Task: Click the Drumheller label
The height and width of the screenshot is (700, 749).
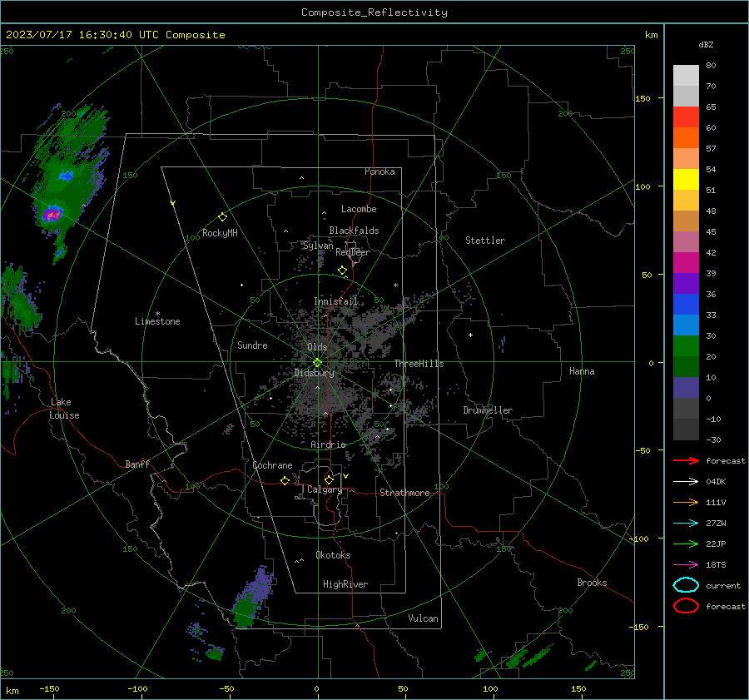Action: coord(488,410)
